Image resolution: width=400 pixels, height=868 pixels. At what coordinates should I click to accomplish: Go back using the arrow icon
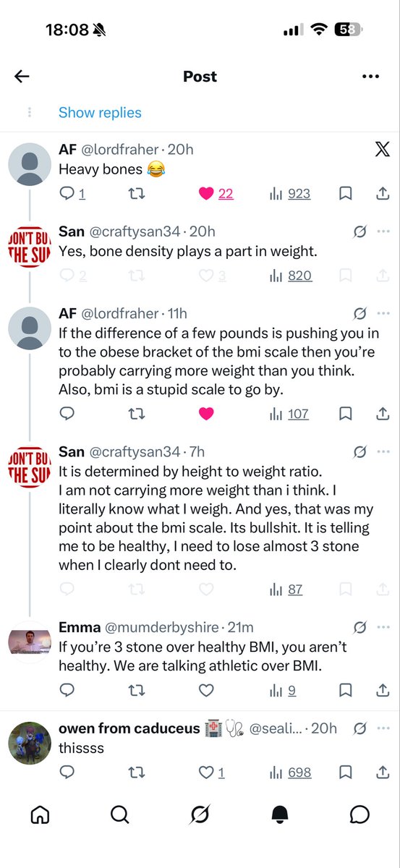coord(22,77)
